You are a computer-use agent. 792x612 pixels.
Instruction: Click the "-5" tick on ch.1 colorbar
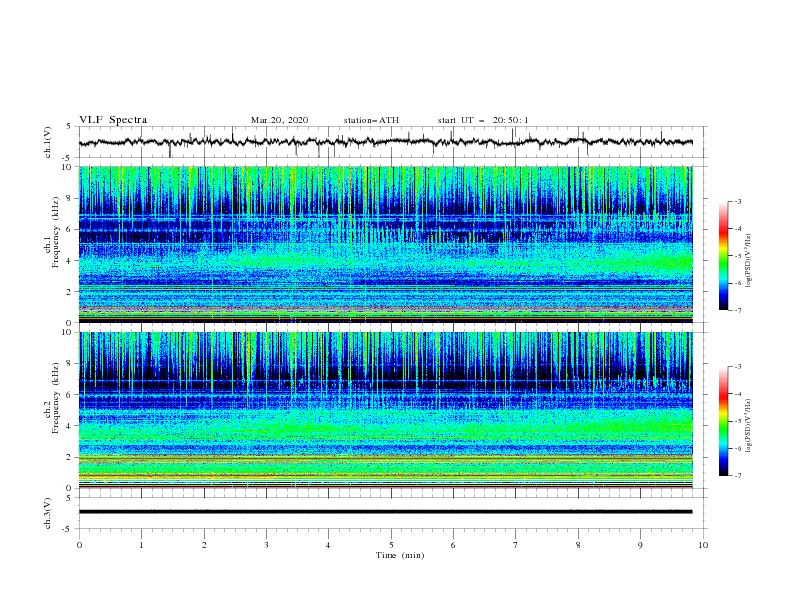pos(738,256)
